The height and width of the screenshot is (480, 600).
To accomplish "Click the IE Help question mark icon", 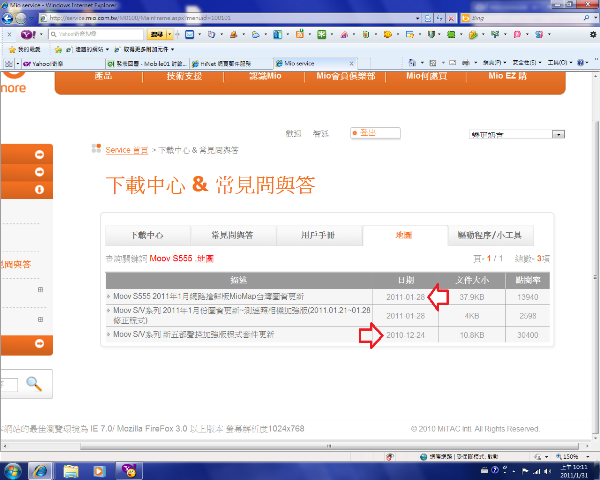I will [580, 62].
